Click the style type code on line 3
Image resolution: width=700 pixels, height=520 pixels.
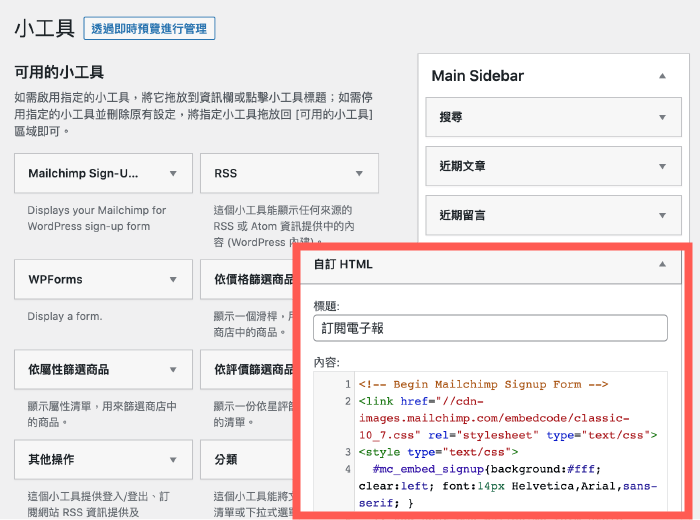point(438,452)
